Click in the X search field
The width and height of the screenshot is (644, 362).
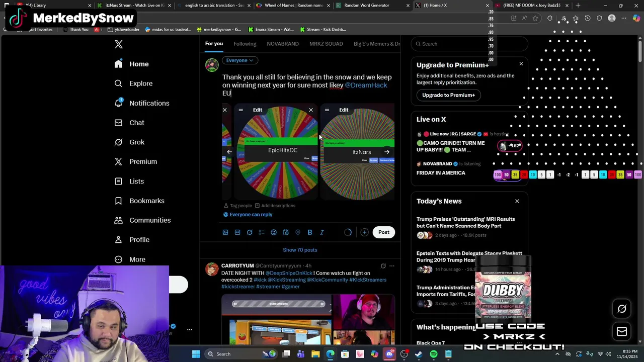coord(469,44)
